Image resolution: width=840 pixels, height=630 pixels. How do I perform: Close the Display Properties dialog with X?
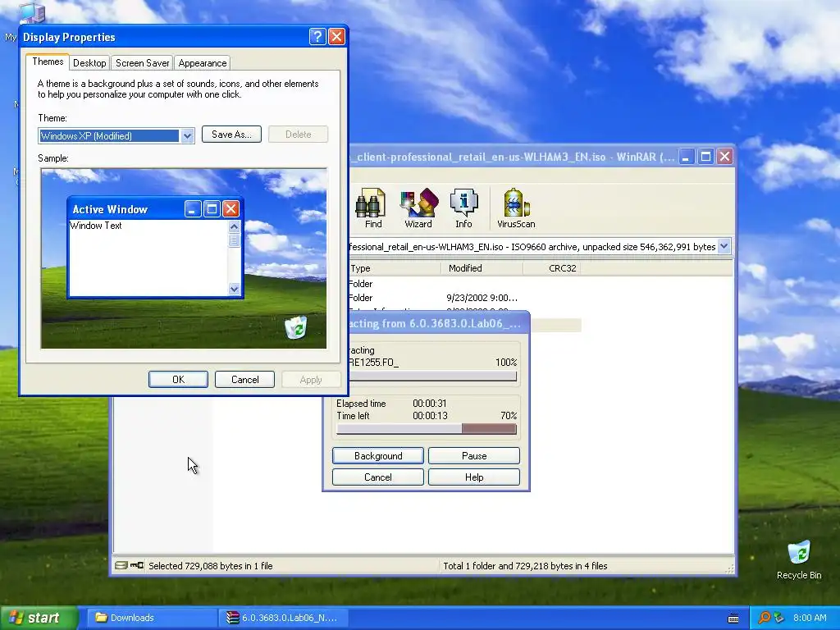pyautogui.click(x=336, y=36)
